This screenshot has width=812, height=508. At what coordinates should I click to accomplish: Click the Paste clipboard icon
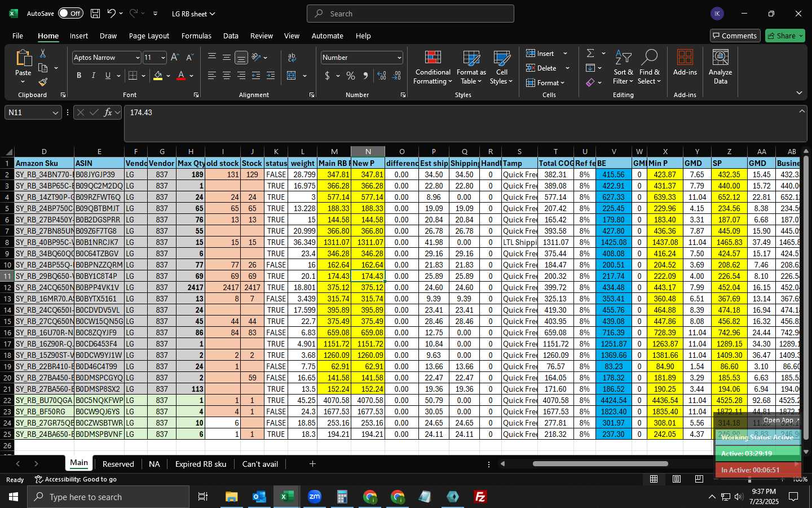pos(23,58)
